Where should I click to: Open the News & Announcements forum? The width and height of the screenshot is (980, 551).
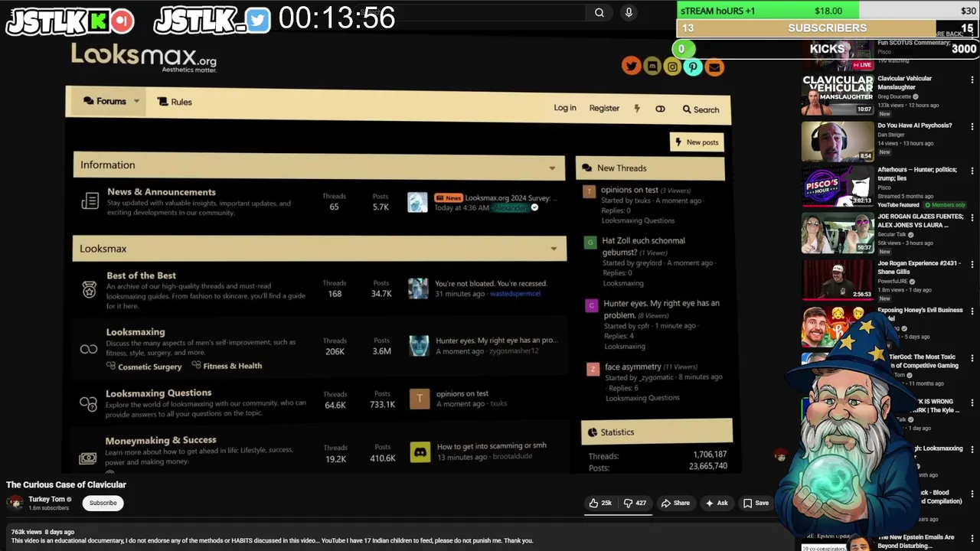coord(162,192)
